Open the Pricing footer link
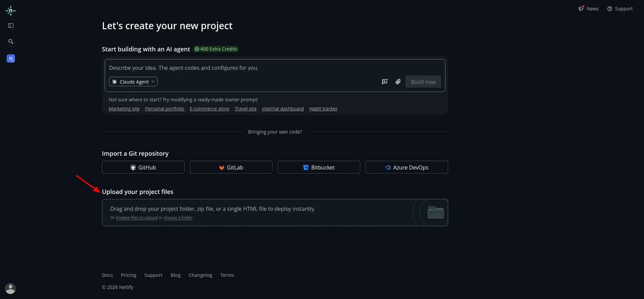Screen dimensions: 644x299 point(128,275)
